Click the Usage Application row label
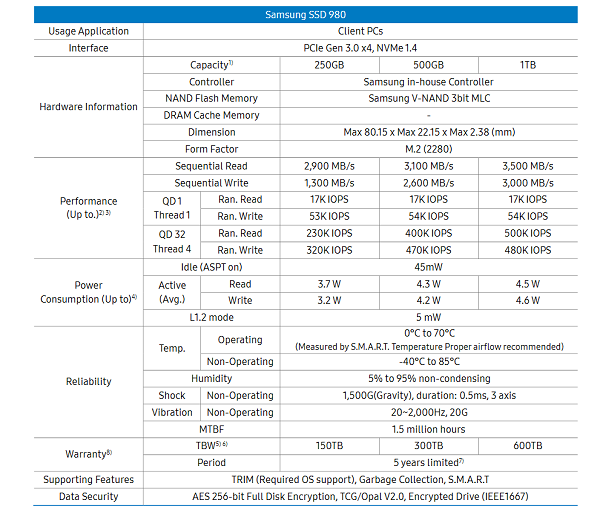This screenshot has width=600, height=506. pos(88,31)
